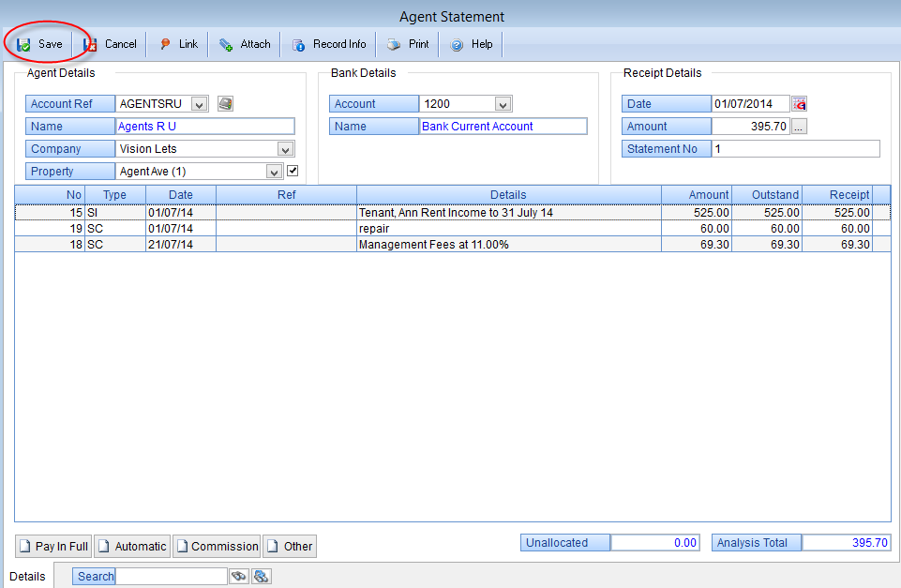Click transaction number 19 cell
This screenshot has height=588, width=901.
(50, 229)
